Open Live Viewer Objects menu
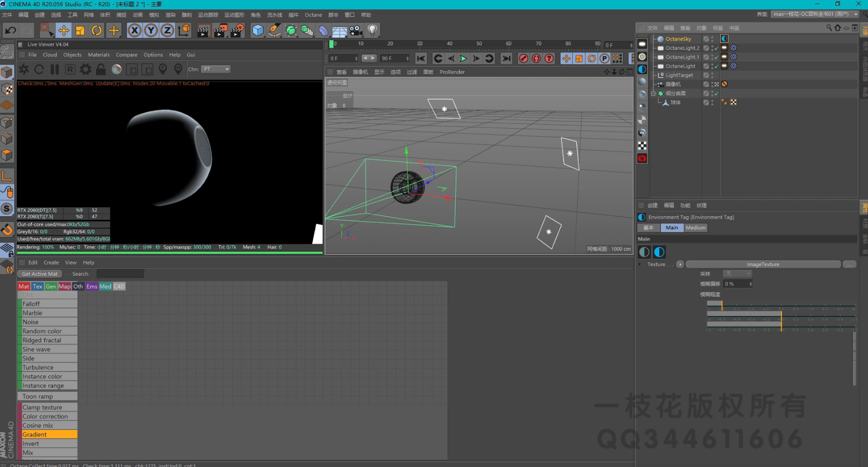 (x=72, y=55)
